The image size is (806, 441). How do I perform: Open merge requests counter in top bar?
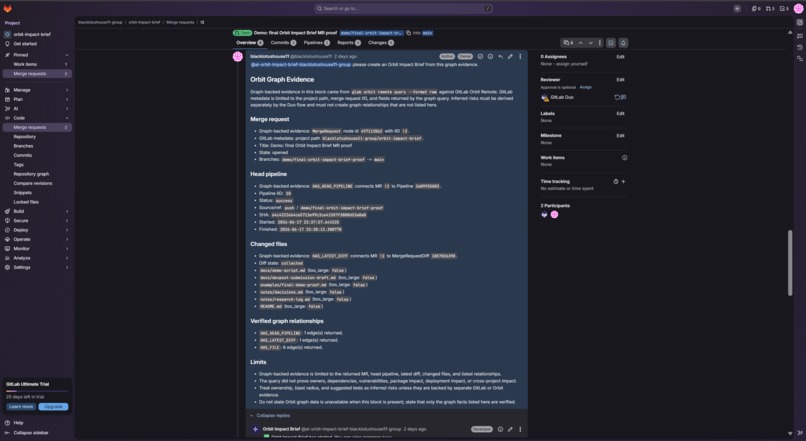[x=770, y=8]
